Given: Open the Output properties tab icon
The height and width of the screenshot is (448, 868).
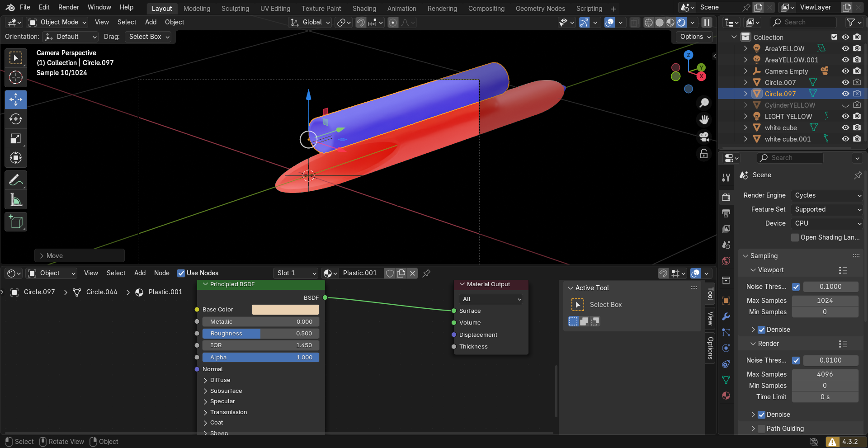Looking at the screenshot, I should point(726,213).
